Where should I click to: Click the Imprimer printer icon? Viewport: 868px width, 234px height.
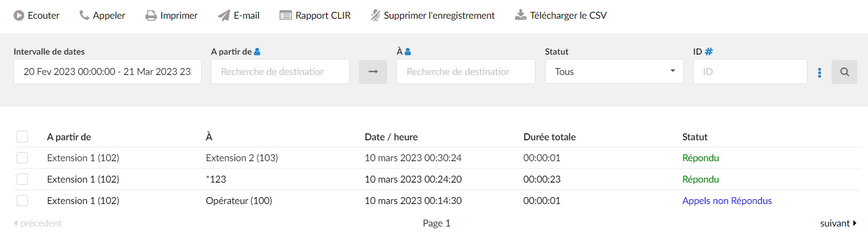(x=151, y=16)
